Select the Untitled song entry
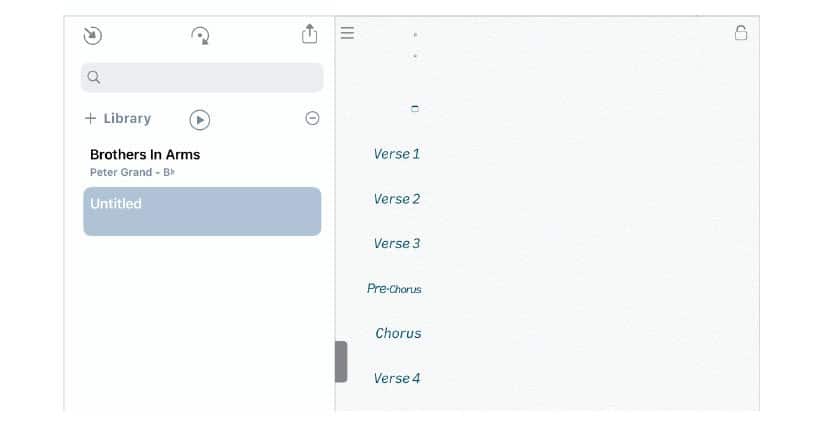 pyautogui.click(x=202, y=212)
